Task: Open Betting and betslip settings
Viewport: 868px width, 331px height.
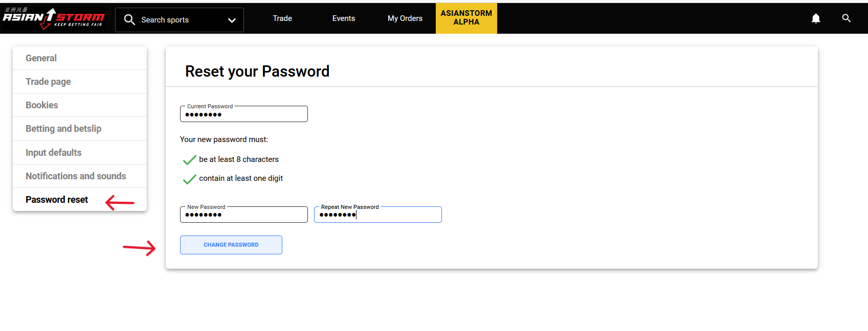Action: point(80,129)
